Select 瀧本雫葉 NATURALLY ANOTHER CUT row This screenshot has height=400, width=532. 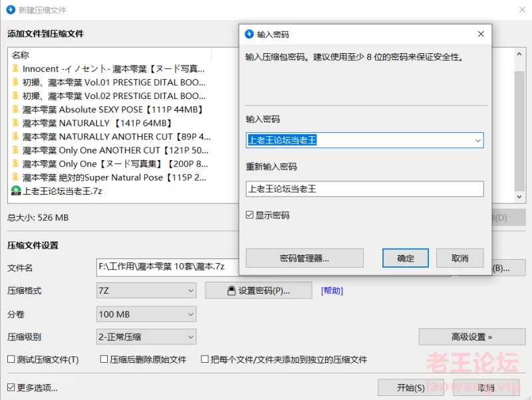point(112,136)
